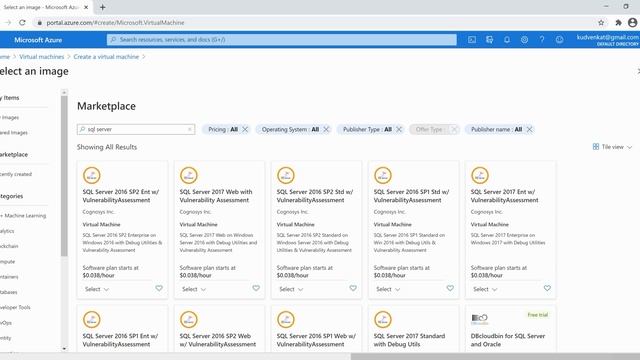Clear the sql server search text
The width and height of the screenshot is (640, 360).
tap(190, 129)
